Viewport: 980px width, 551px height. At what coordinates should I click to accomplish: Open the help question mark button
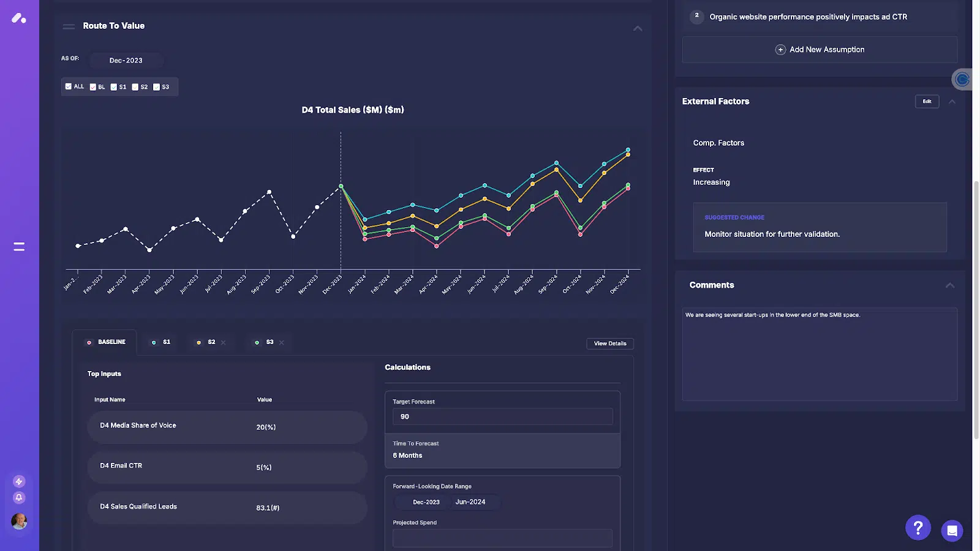pos(918,528)
